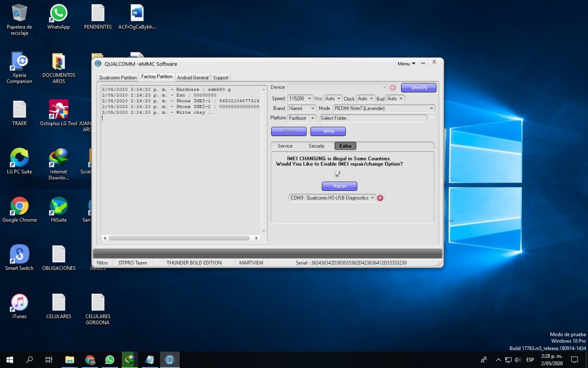Click the WhatsApp taskbar icon

(109, 360)
